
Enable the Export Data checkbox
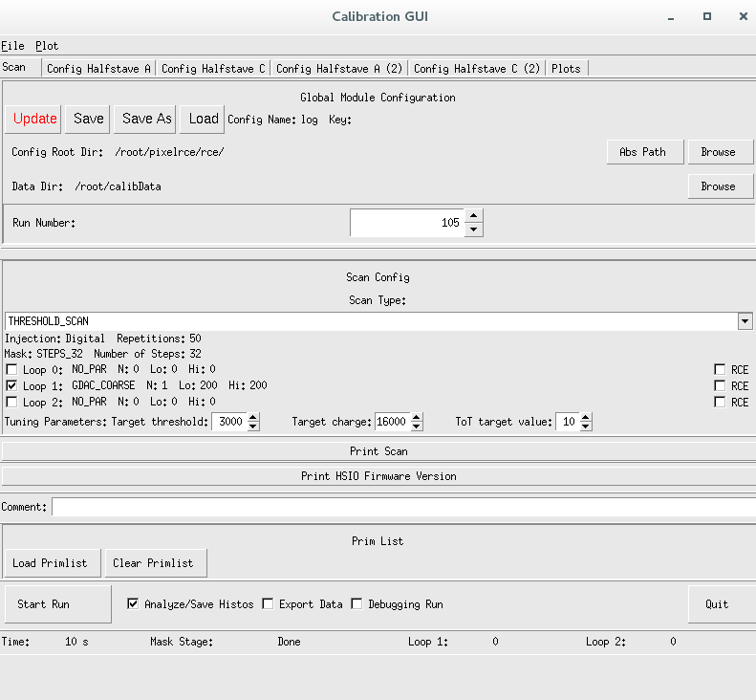tap(268, 604)
